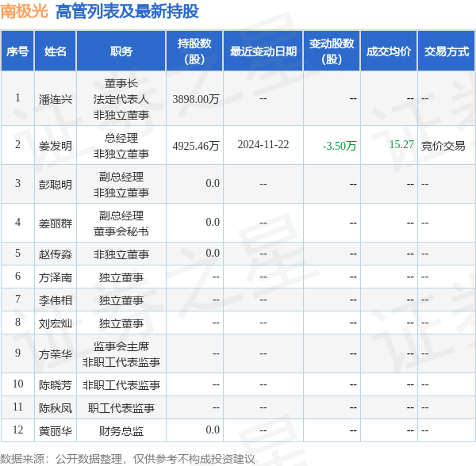The width and height of the screenshot is (476, 466).
Task: Click the 监事会主席 position cell for 方荣华
Action: pyautogui.click(x=121, y=346)
